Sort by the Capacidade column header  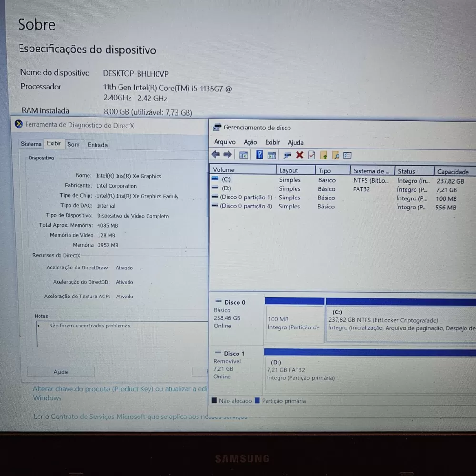point(455,171)
